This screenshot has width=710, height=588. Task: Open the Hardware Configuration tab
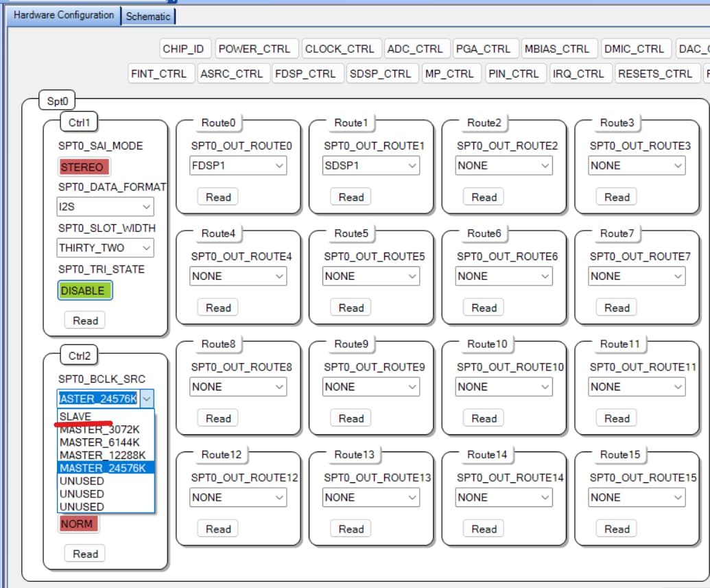[63, 15]
